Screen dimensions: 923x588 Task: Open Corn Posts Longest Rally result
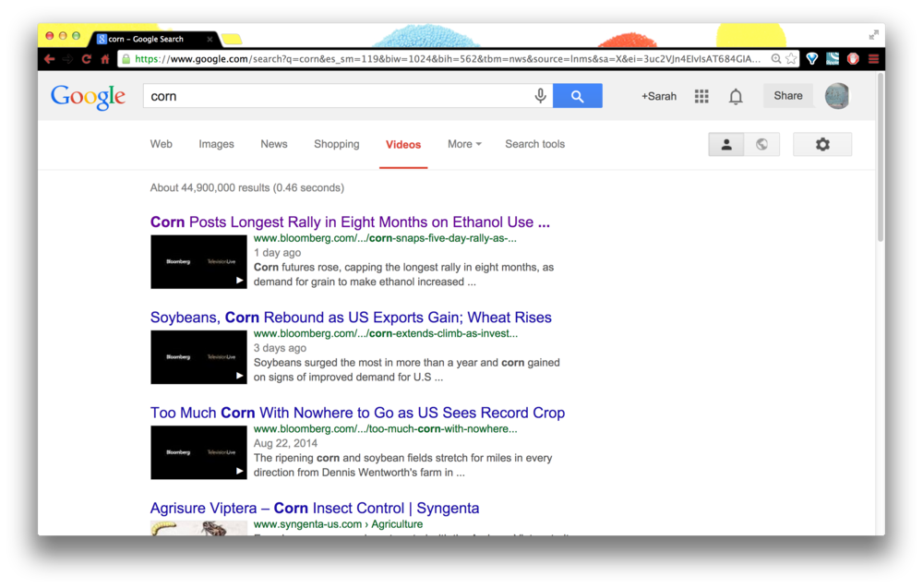(x=350, y=222)
